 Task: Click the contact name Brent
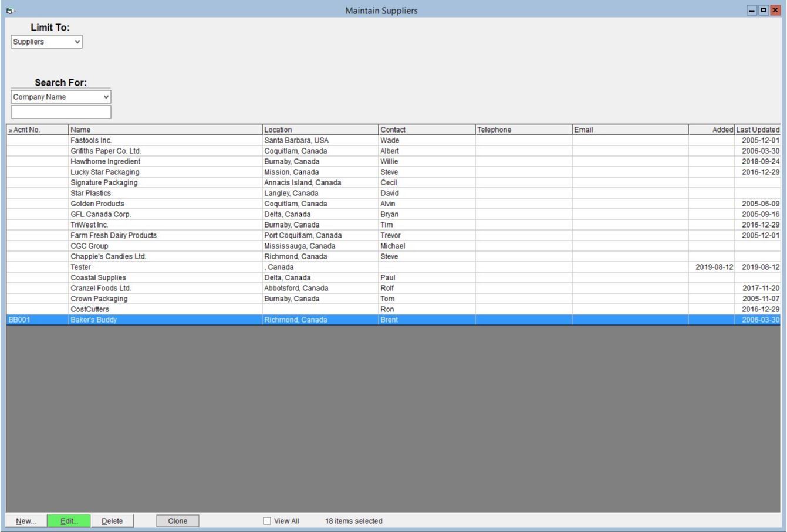coord(389,320)
